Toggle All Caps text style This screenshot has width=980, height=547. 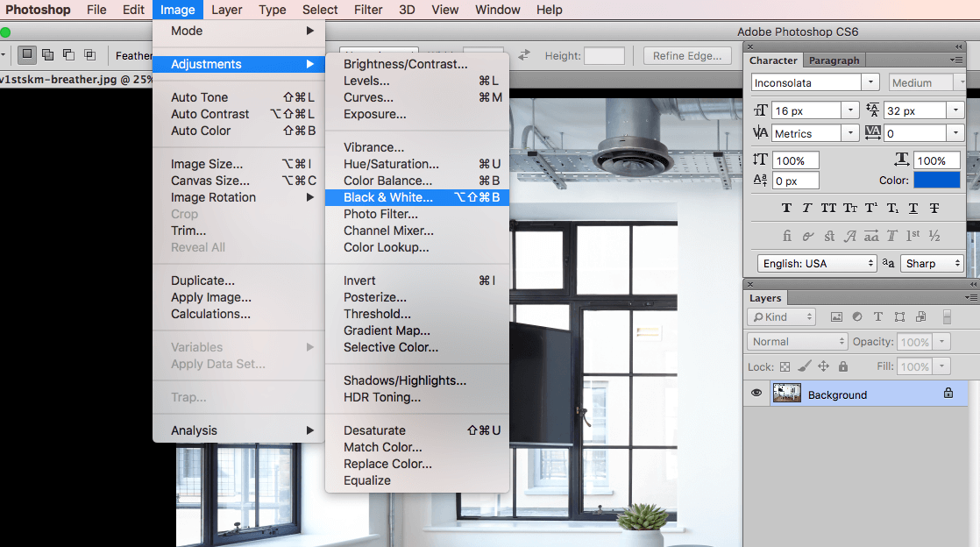point(828,208)
